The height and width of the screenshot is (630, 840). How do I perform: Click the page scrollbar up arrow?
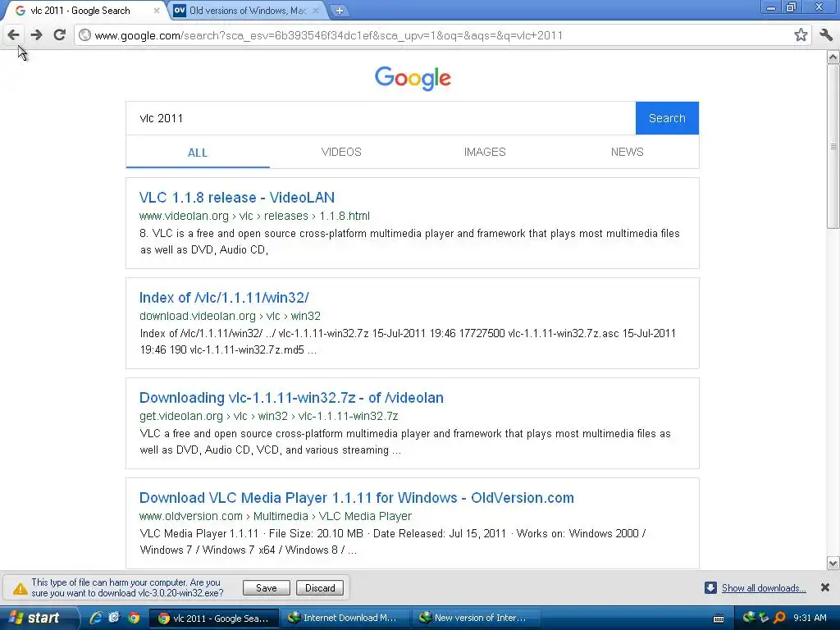tap(833, 57)
